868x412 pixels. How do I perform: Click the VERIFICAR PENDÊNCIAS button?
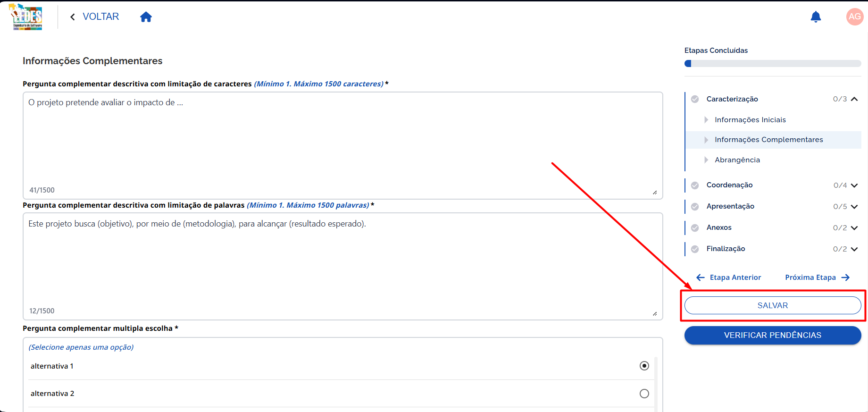[x=773, y=335]
